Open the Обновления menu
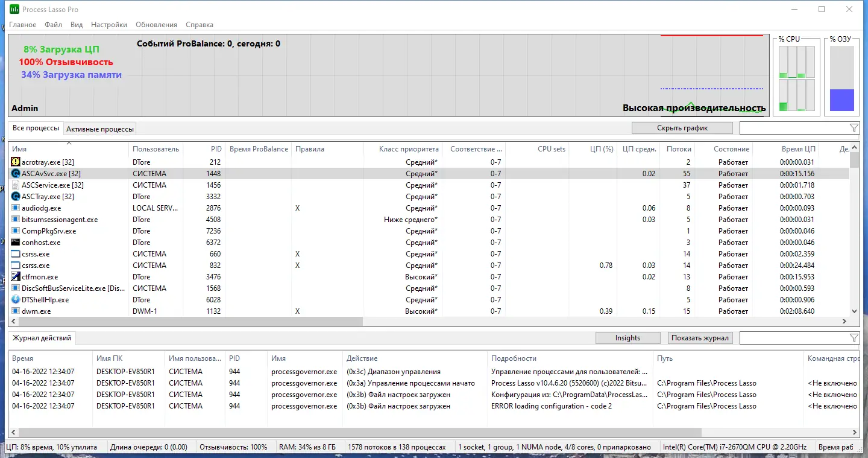The width and height of the screenshot is (868, 458). tap(157, 25)
